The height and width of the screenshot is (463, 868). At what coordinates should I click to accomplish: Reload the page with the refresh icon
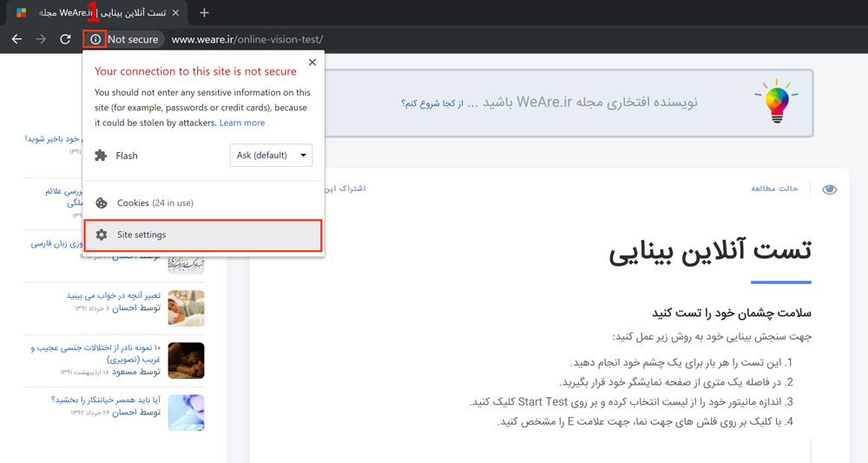click(x=65, y=39)
